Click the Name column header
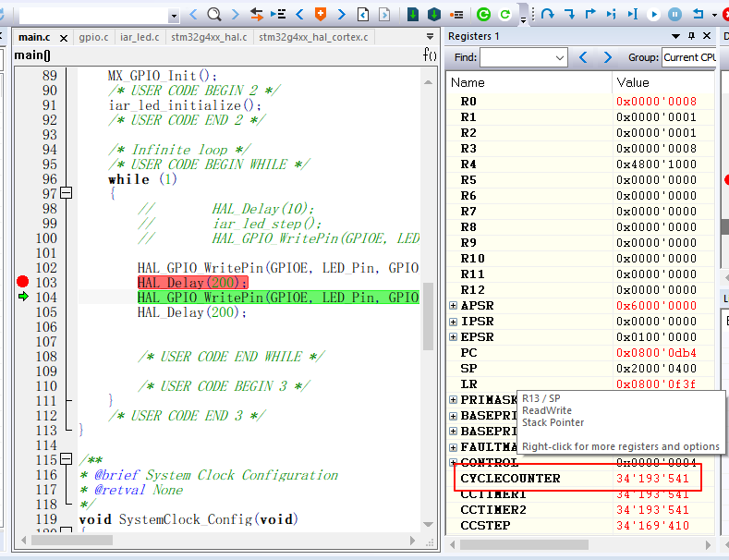 (529, 82)
